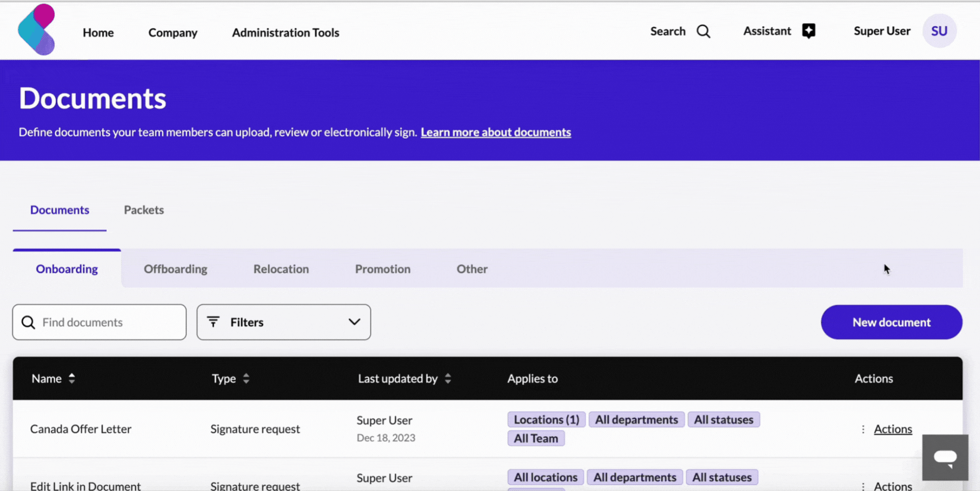Select the Onboarding category tab
The image size is (980, 491).
(x=67, y=269)
